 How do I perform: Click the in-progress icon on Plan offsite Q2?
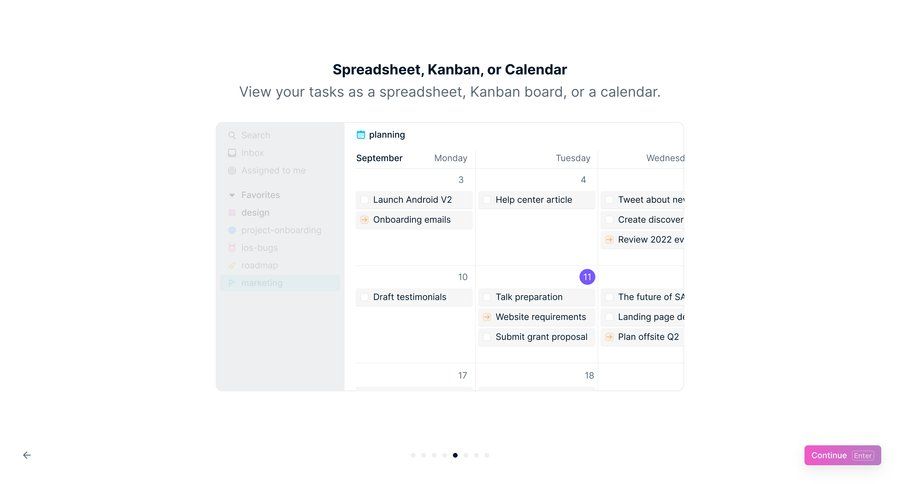pyautogui.click(x=609, y=337)
